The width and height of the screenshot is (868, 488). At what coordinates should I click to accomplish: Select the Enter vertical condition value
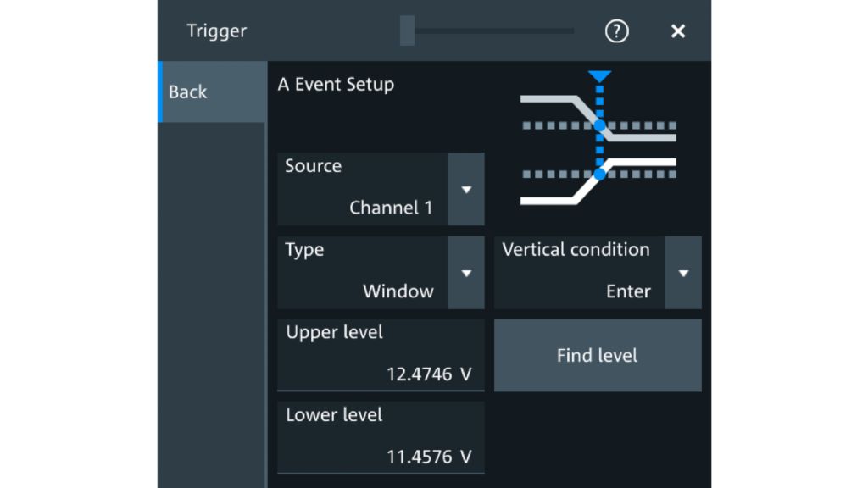(x=628, y=291)
